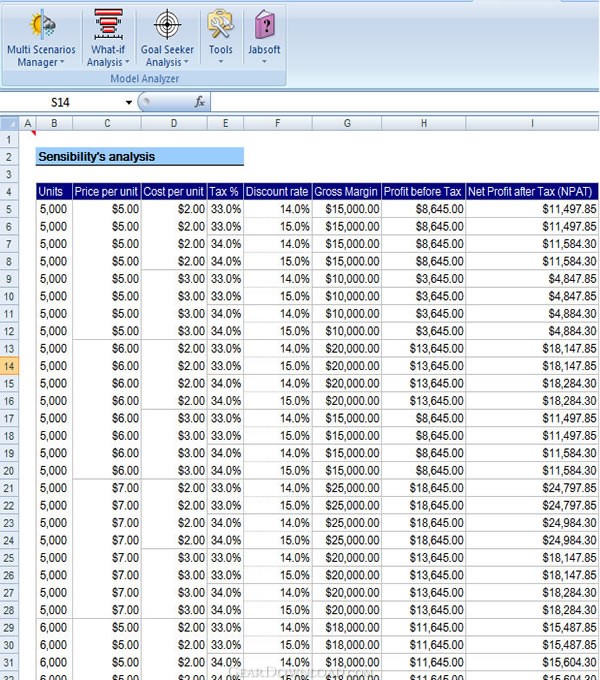The width and height of the screenshot is (600, 680).
Task: Click the Tax % header cell
Action: 225,192
